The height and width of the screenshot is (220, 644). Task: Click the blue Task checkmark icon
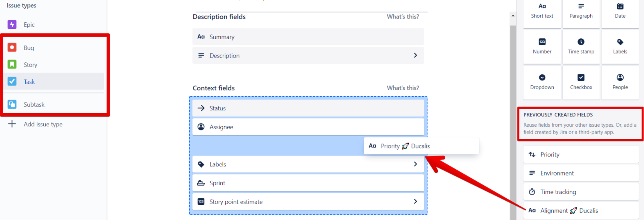[12, 82]
